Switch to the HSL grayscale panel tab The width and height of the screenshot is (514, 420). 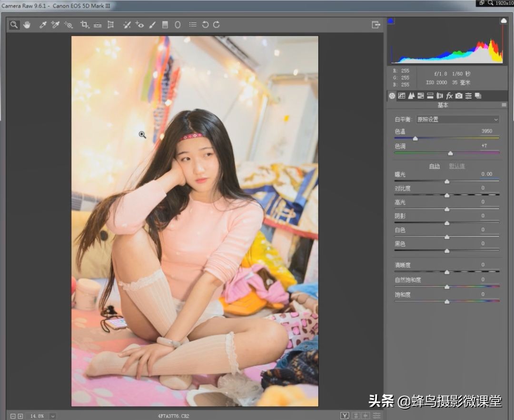pos(421,96)
